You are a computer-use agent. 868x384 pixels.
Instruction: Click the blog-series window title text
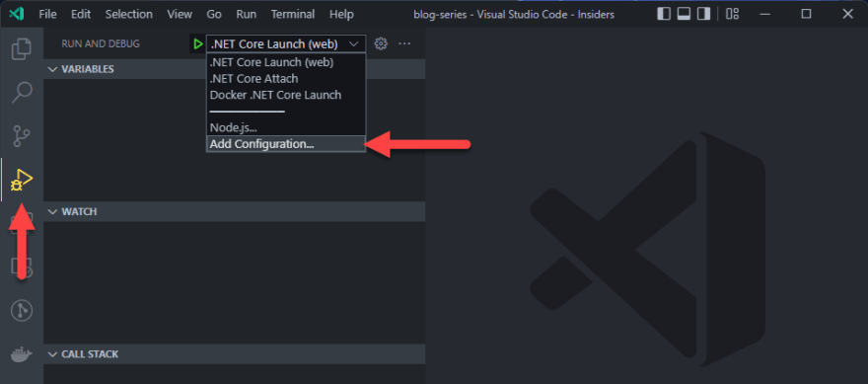[514, 15]
